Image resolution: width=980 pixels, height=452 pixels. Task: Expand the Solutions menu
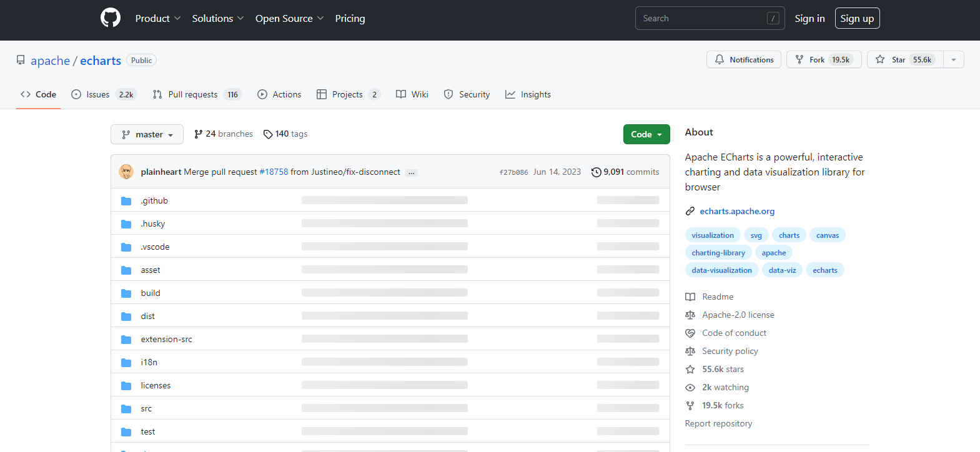218,19
